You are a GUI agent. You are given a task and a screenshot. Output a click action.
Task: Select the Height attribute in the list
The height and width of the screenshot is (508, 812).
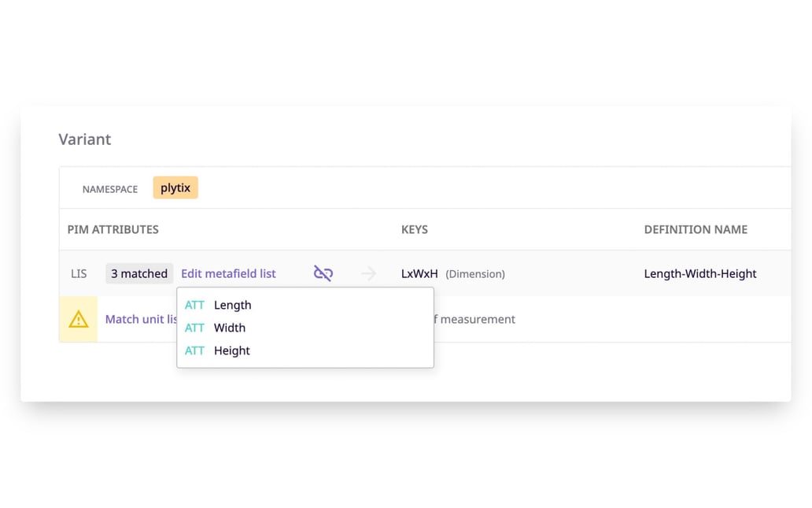pyautogui.click(x=232, y=350)
